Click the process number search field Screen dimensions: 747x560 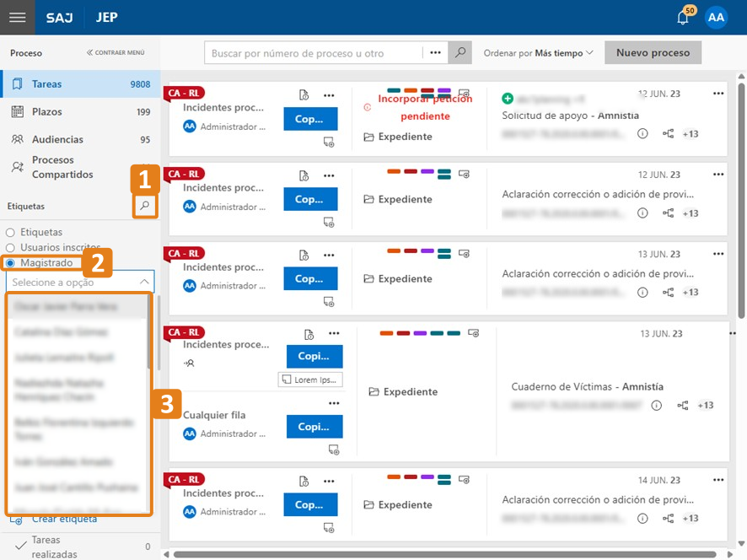pyautogui.click(x=312, y=53)
